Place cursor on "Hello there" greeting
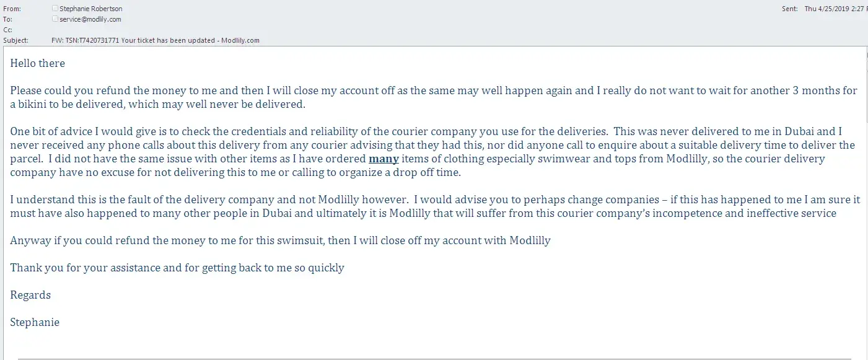Screen dimensions: 868x360 point(37,63)
